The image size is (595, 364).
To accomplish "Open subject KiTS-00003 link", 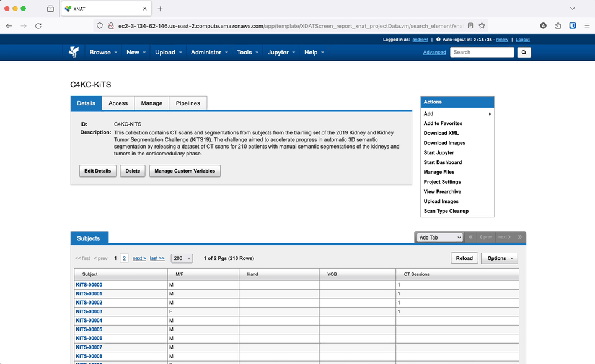I will click(x=89, y=311).
